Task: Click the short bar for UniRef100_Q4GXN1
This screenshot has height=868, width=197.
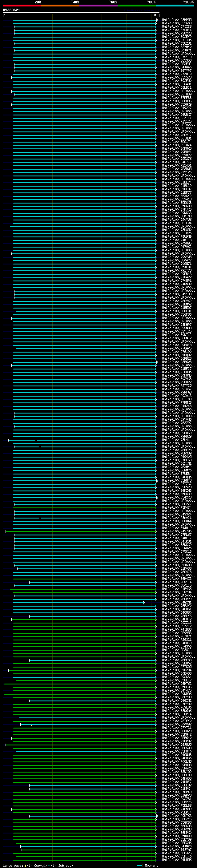Action: tap(79, 603)
